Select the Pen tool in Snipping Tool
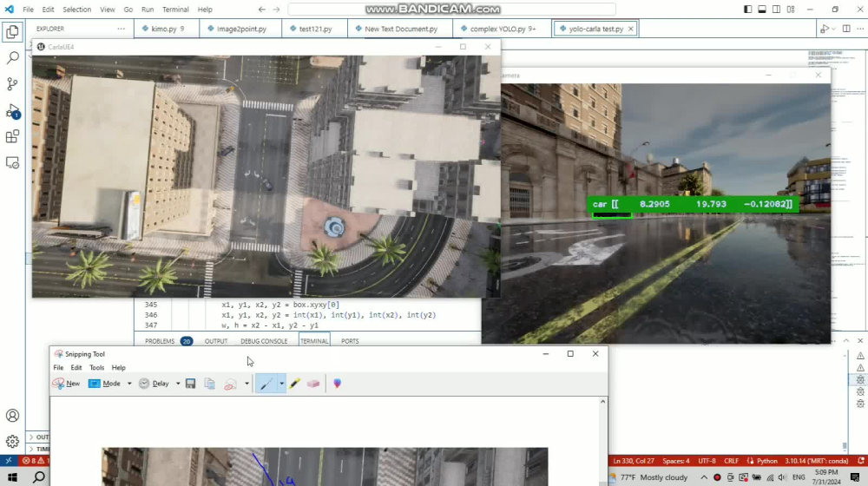The height and width of the screenshot is (486, 868). 266,383
